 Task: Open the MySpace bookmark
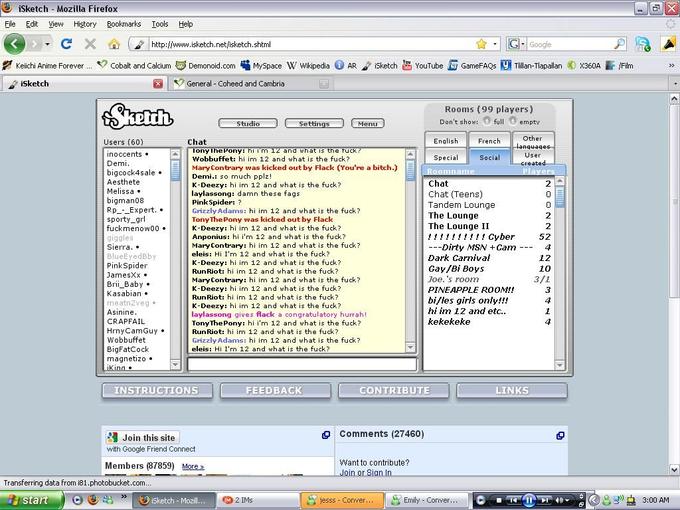coord(261,65)
